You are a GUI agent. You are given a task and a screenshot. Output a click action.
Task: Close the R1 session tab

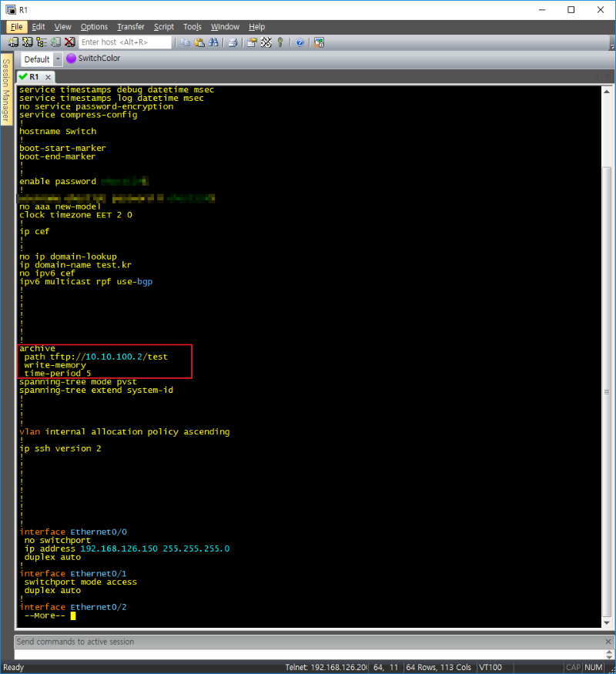tap(48, 77)
